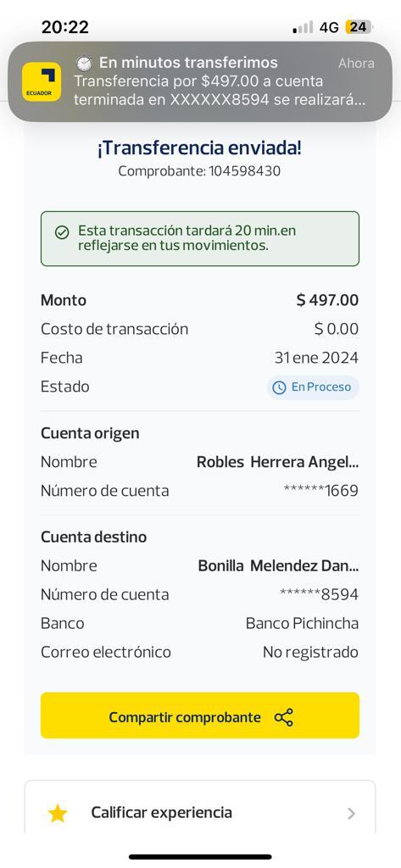Tap the green 20 min transaction notice
This screenshot has height=868, width=401.
coord(200,238)
